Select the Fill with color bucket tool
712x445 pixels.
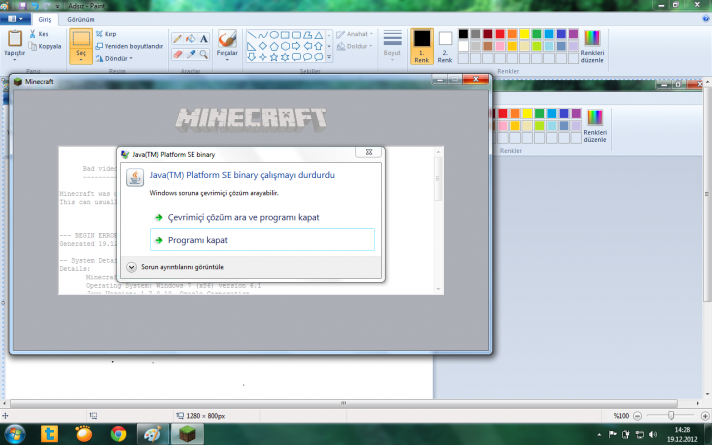pos(191,39)
